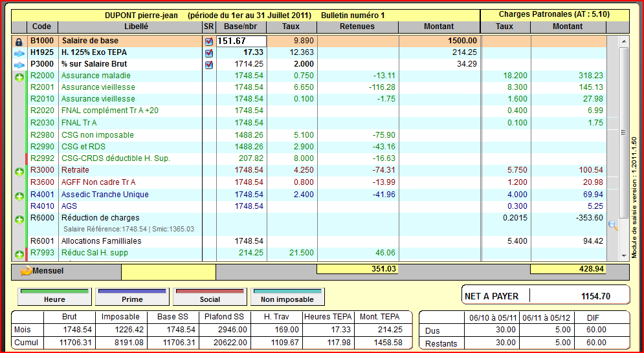The width and height of the screenshot is (644, 353).
Task: Open the magnifier icon for Réduction de charges
Action: tap(613, 226)
